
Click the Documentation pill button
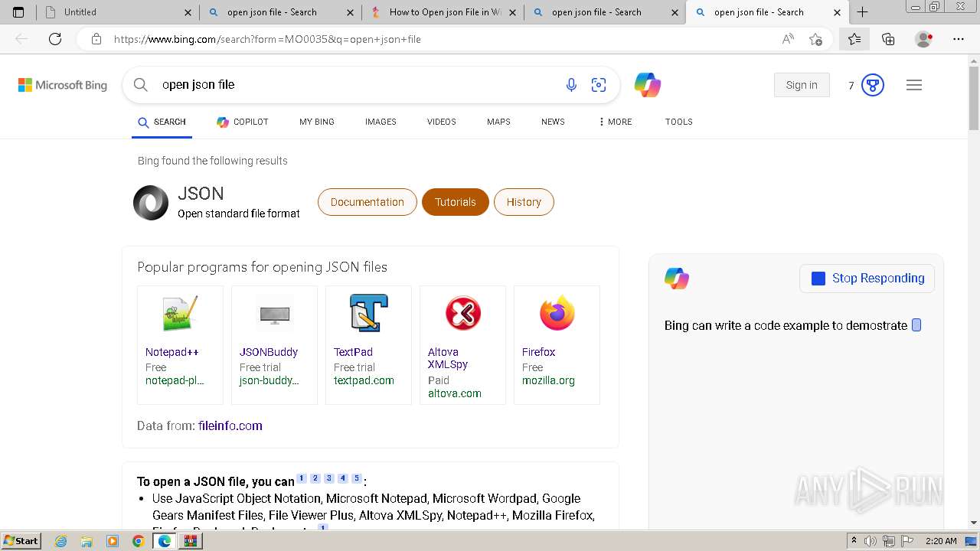pyautogui.click(x=367, y=202)
